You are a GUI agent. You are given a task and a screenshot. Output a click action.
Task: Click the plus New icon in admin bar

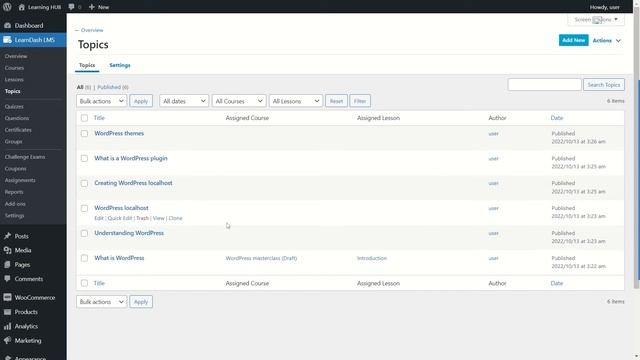coord(92,7)
